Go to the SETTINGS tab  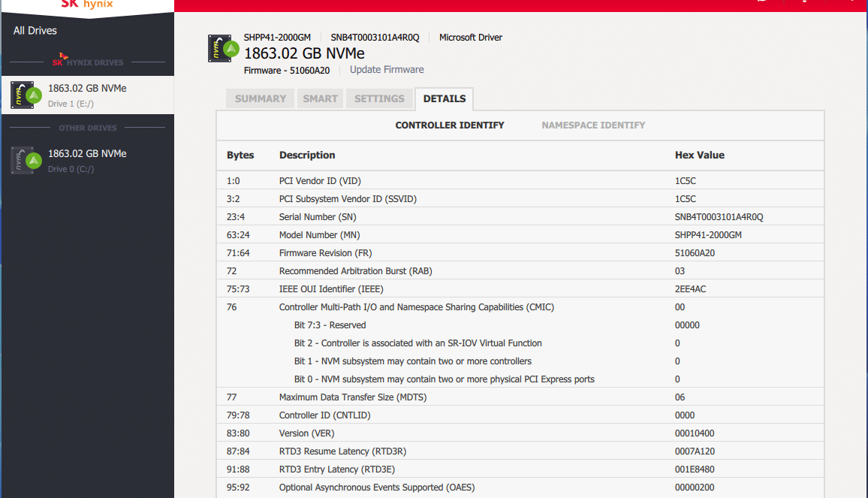pos(379,98)
